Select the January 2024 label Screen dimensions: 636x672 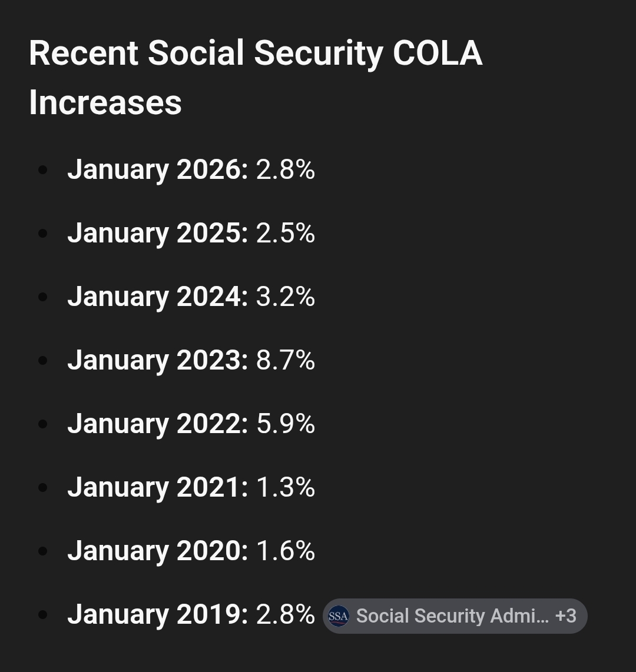(157, 297)
